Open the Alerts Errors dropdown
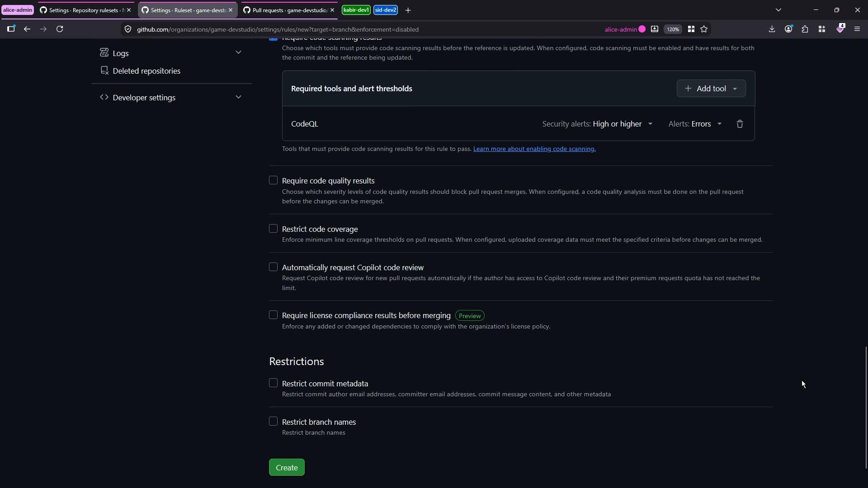The width and height of the screenshot is (868, 488). (x=695, y=124)
